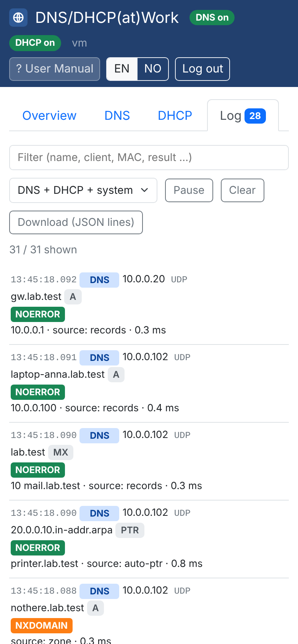Log out of the app
The image size is (298, 644).
pyautogui.click(x=202, y=69)
